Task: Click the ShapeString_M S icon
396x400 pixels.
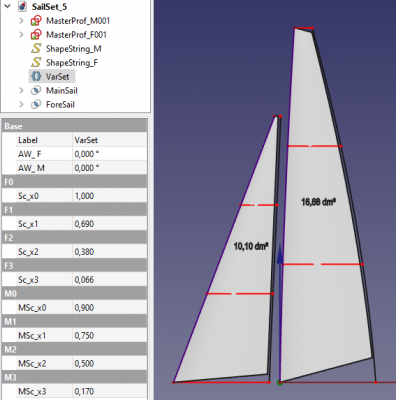Action: click(36, 48)
